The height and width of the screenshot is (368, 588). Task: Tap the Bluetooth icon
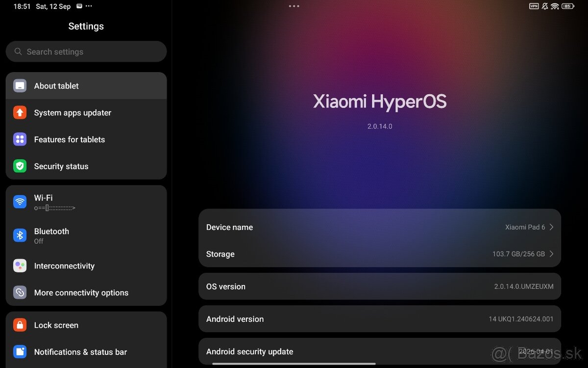pos(20,236)
